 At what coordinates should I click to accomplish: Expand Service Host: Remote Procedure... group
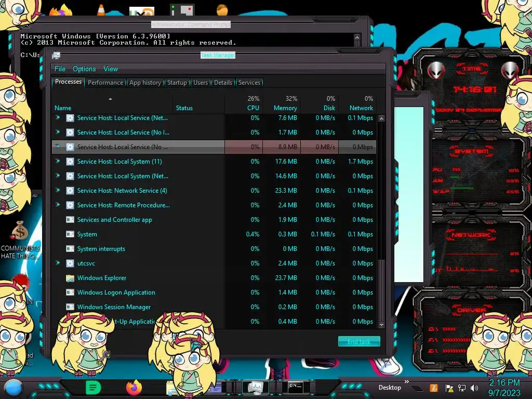(58, 205)
